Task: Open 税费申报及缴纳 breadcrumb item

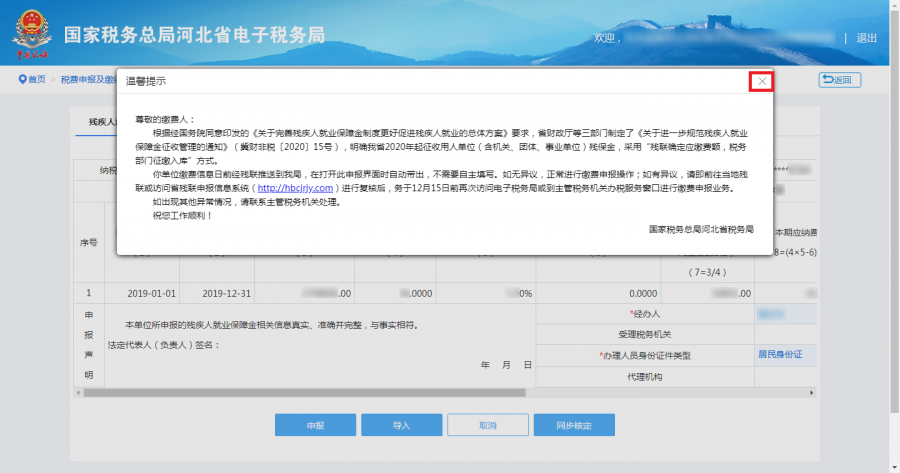Action: pos(88,79)
